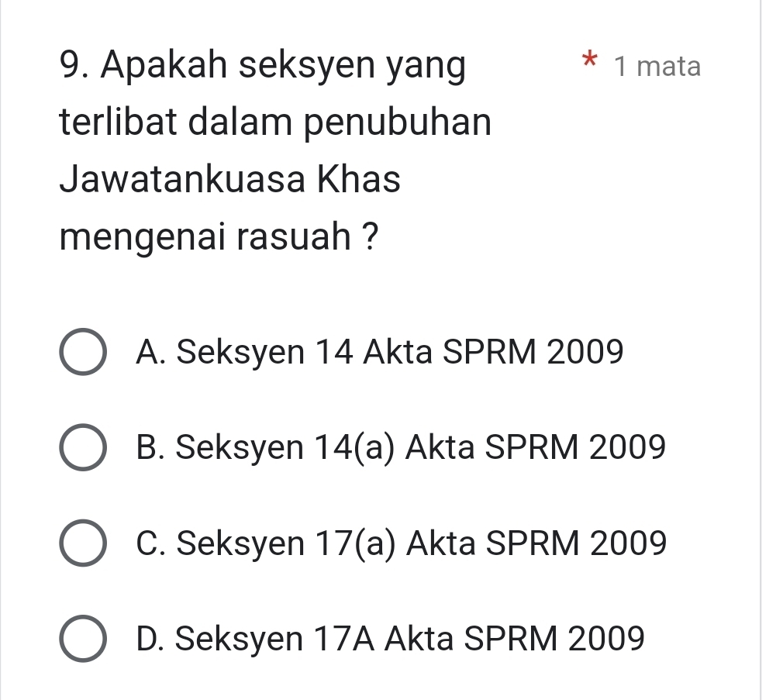Click the 'terlibat dalam penubuhan' question line
The image size is (783, 700).
275,123
